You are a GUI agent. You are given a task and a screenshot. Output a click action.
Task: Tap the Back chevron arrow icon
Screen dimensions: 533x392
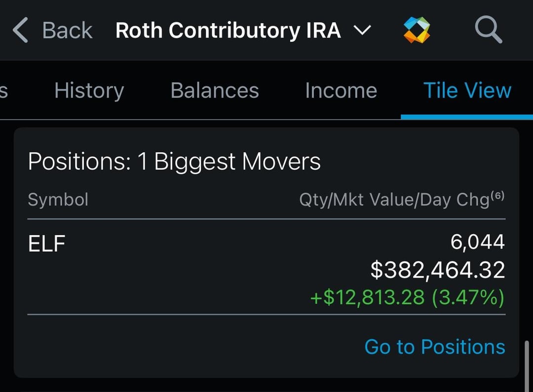21,30
